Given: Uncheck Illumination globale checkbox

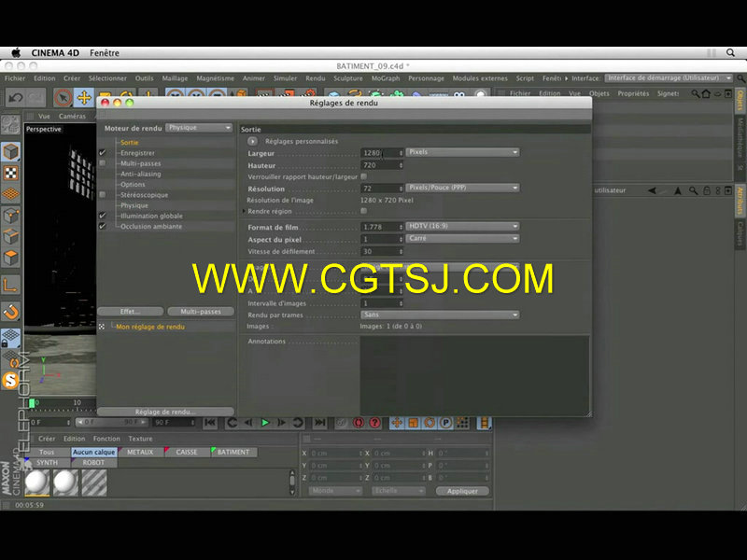Looking at the screenshot, I should (x=103, y=216).
